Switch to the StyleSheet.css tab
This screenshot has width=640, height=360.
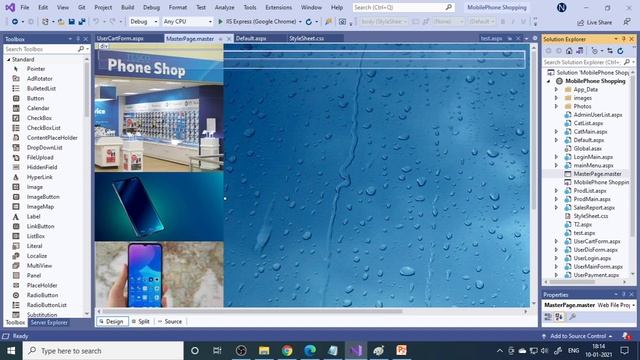click(x=307, y=38)
